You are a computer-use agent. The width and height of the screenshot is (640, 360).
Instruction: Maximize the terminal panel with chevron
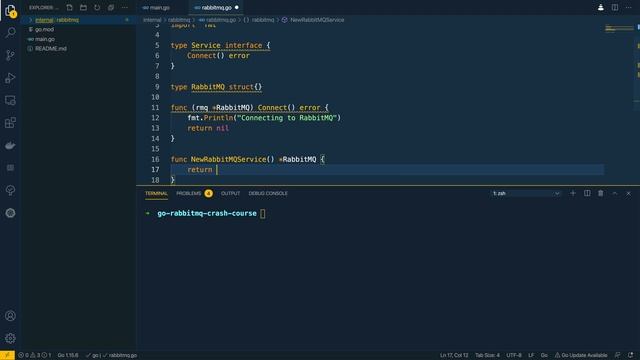coord(615,193)
